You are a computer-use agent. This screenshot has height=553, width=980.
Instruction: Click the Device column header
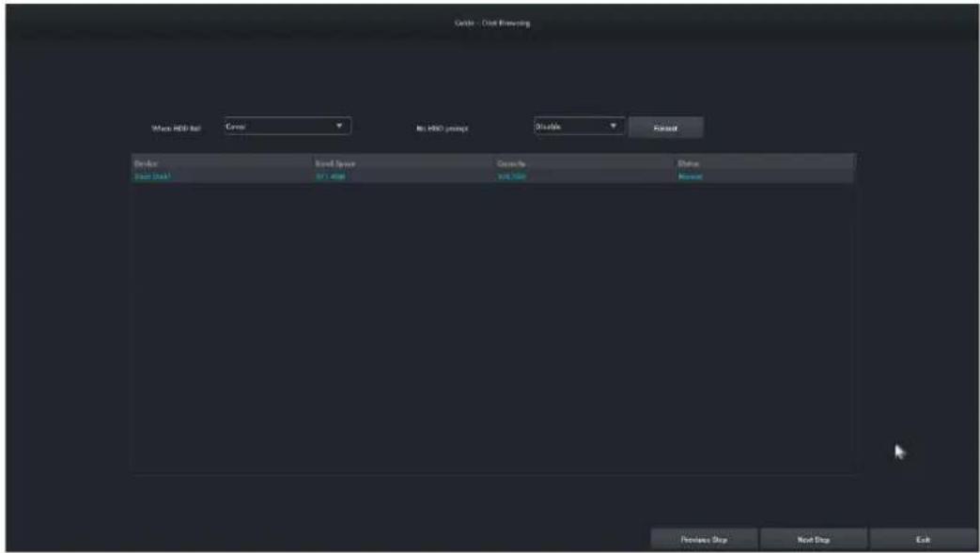coord(146,163)
